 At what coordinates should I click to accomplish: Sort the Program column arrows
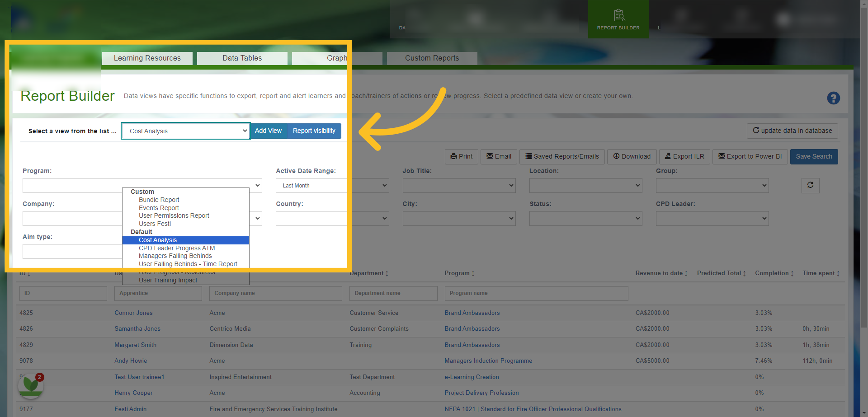tap(473, 273)
